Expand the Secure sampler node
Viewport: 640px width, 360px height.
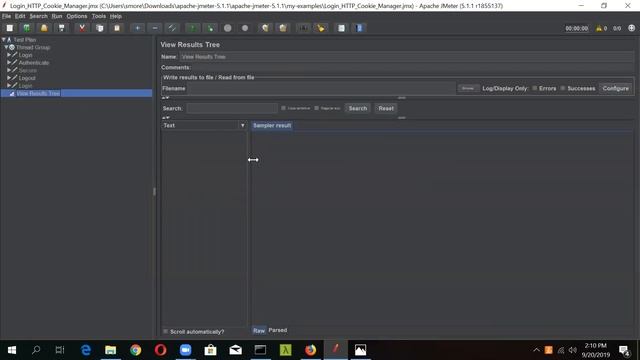tap(9, 70)
